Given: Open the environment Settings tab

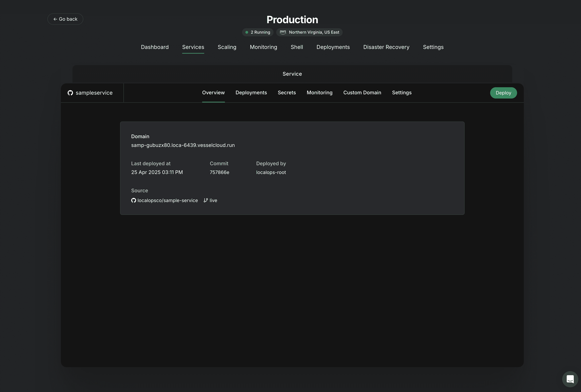Looking at the screenshot, I should point(433,47).
